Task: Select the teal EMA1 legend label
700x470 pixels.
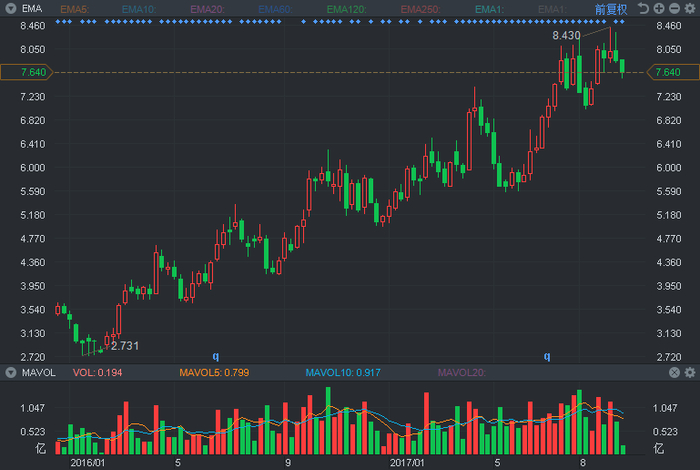Action: 489,9
